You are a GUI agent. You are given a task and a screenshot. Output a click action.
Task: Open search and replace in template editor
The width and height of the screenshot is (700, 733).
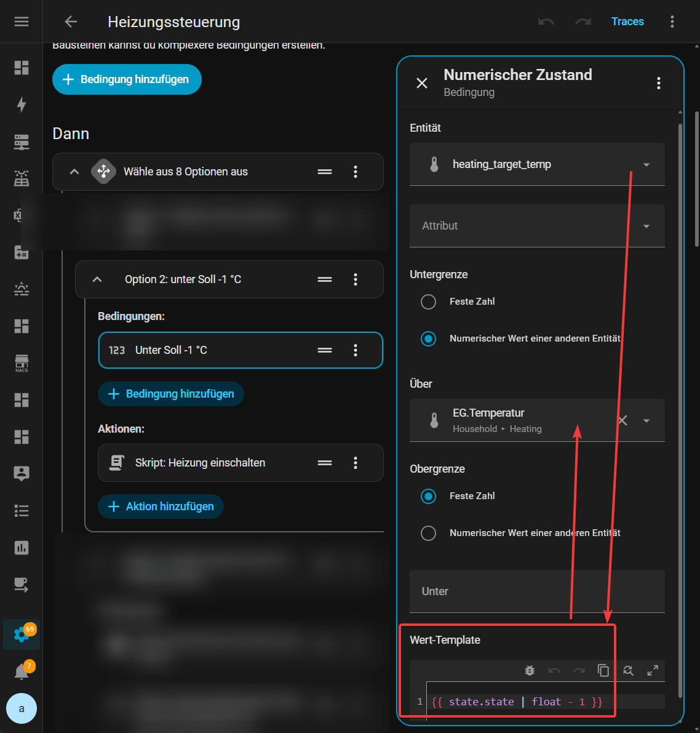coord(628,670)
